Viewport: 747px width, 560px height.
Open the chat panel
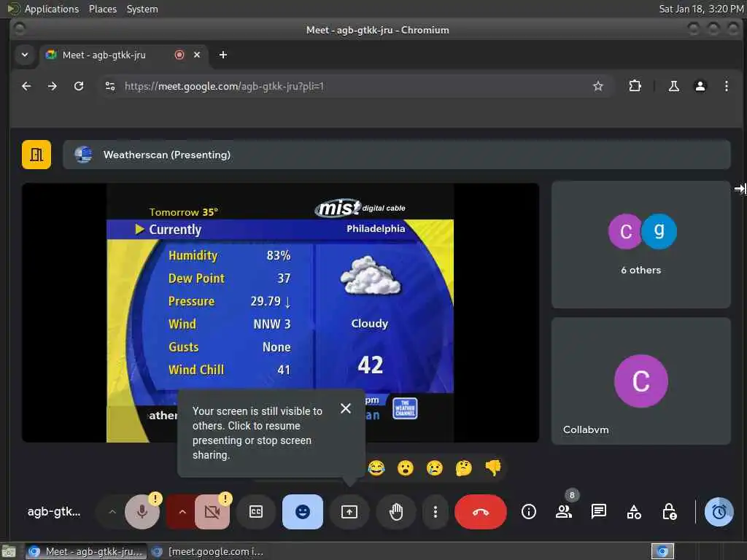point(599,512)
